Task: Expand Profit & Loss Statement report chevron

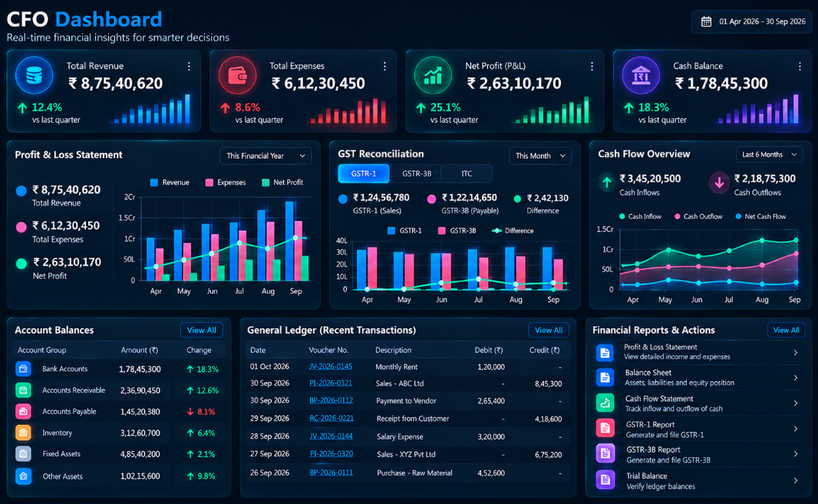Action: click(x=796, y=353)
